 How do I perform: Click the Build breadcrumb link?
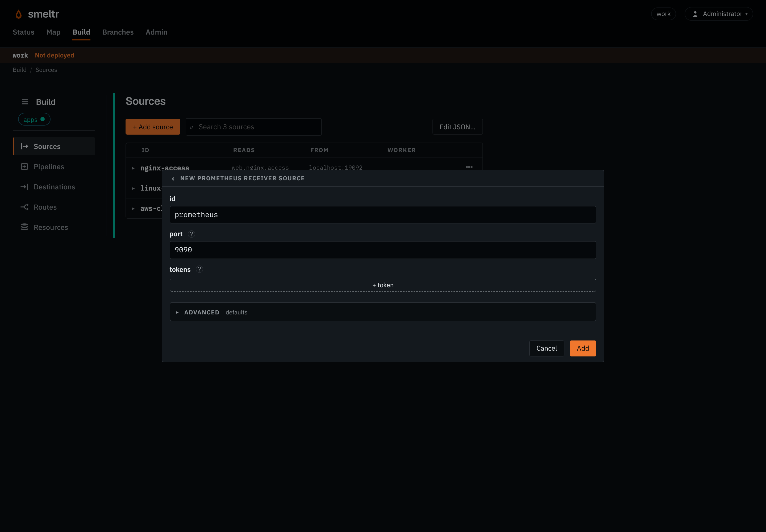[x=20, y=70]
